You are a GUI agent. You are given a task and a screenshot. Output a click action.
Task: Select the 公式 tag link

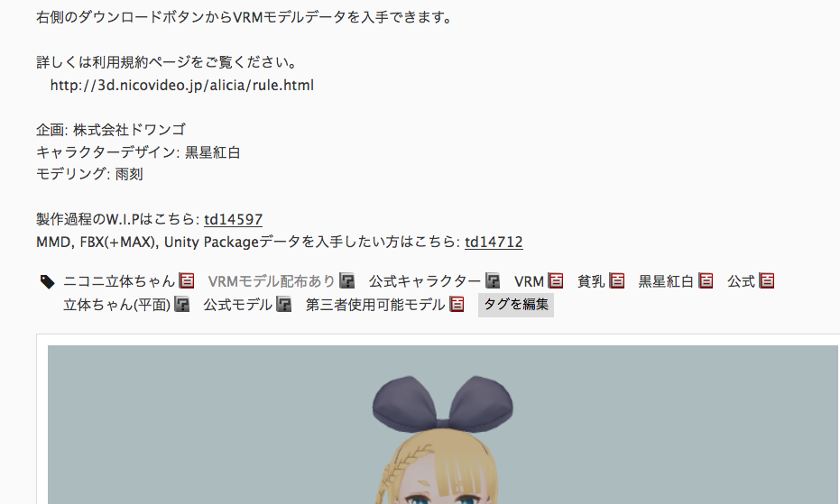(741, 281)
